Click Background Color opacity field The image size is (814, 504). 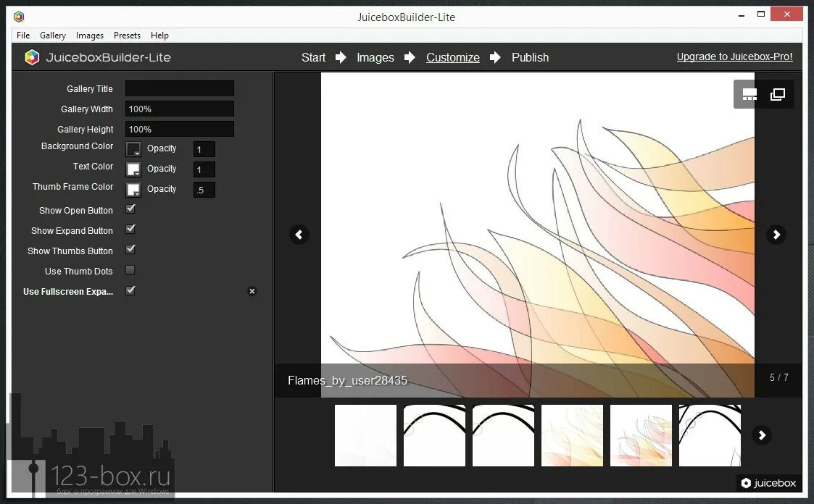(x=204, y=149)
